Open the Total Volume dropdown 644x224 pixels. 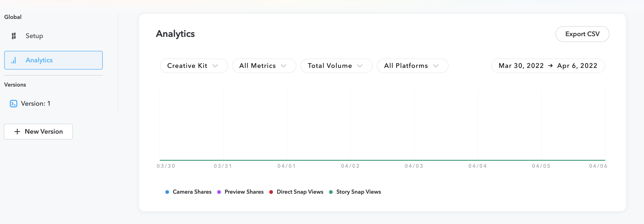point(336,66)
